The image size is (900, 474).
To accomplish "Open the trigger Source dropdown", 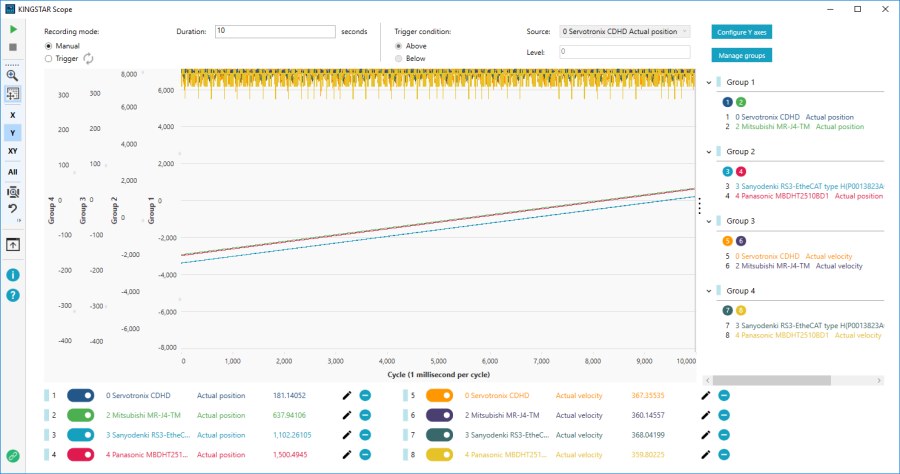I will pos(625,32).
